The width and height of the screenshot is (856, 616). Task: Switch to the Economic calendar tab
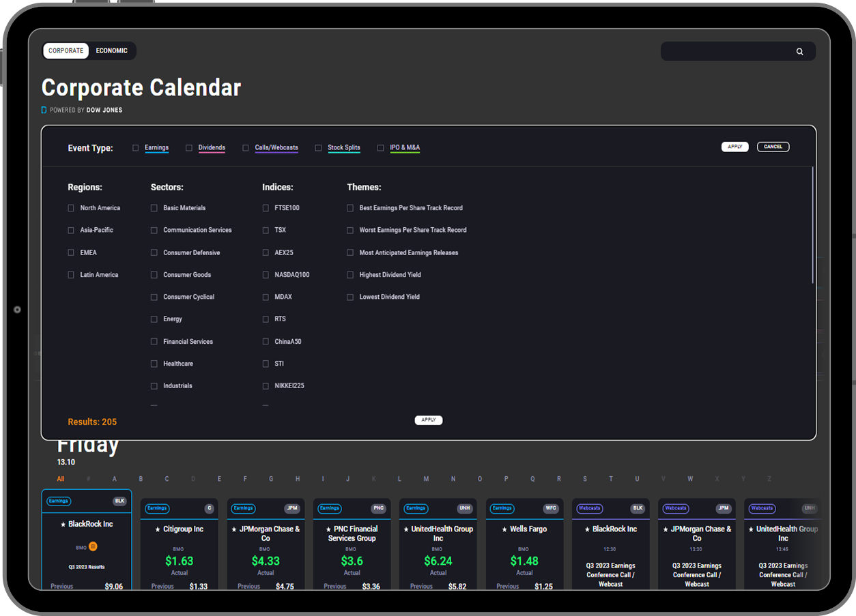(x=112, y=50)
